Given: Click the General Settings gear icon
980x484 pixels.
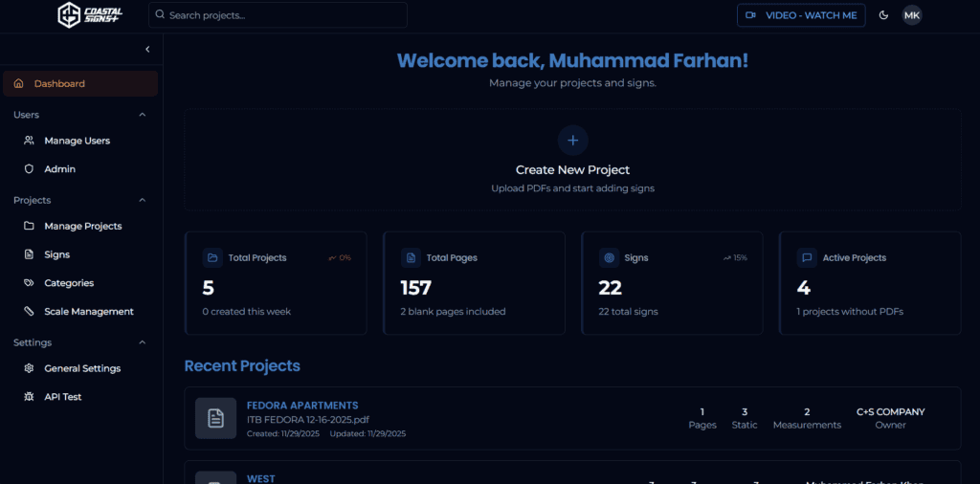Looking at the screenshot, I should [x=29, y=368].
